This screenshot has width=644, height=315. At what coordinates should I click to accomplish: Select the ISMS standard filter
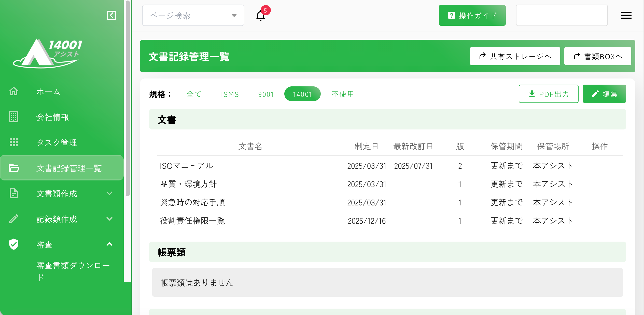[230, 94]
